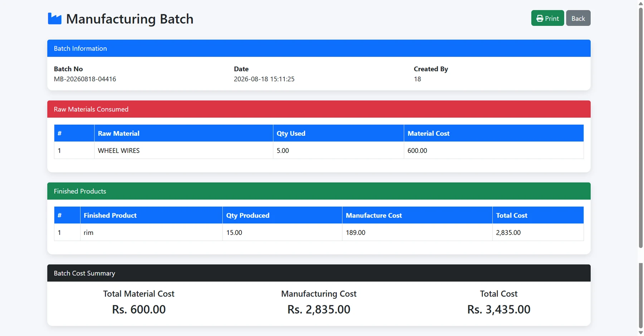The image size is (644, 336).
Task: Click the factory icon beside Manufacturing Batch
Action: click(x=54, y=19)
